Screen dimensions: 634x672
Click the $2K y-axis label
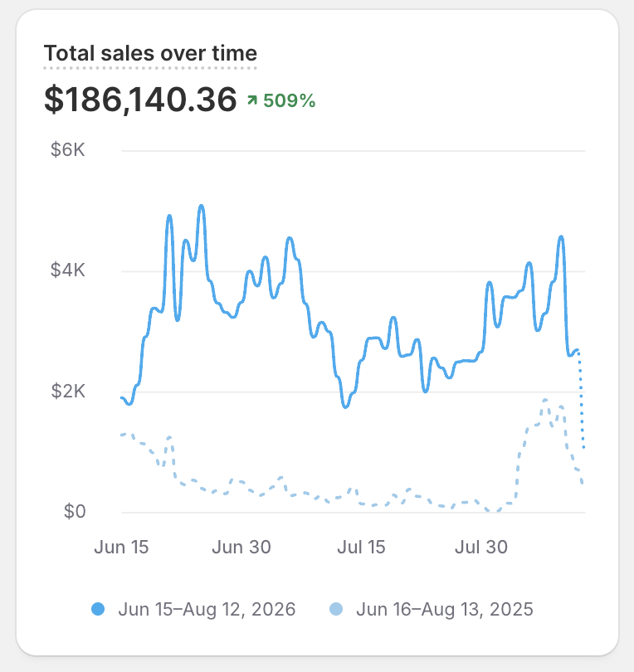tap(68, 392)
